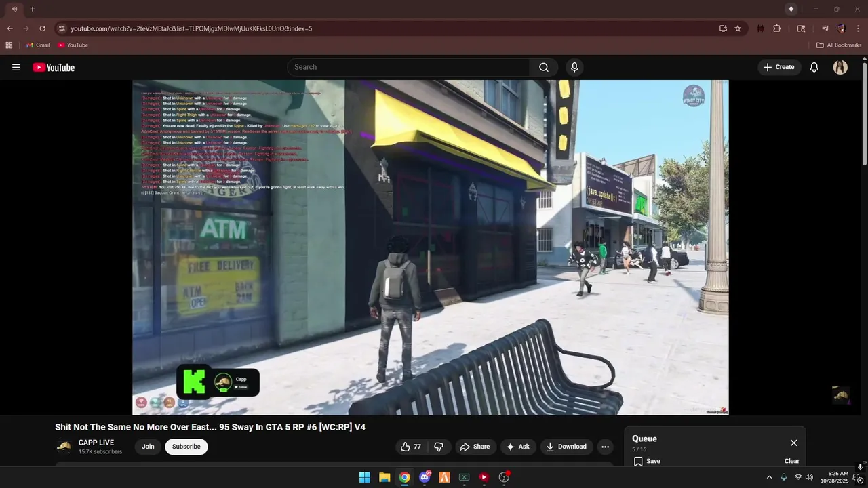This screenshot has width=868, height=488.
Task: Click the Ask button
Action: click(x=518, y=447)
